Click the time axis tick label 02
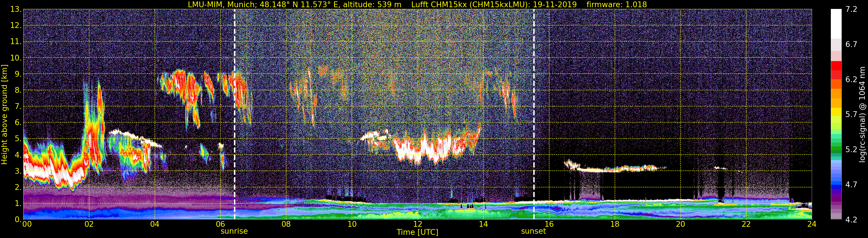 tap(89, 224)
